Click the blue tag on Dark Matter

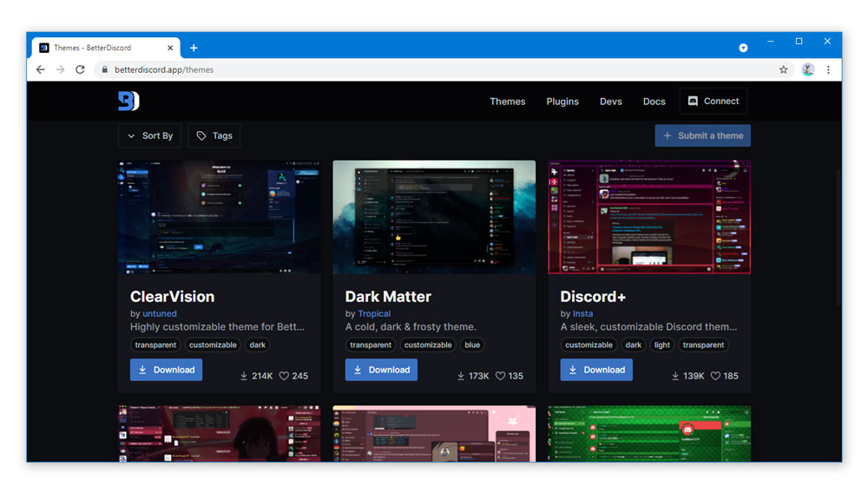tap(472, 345)
